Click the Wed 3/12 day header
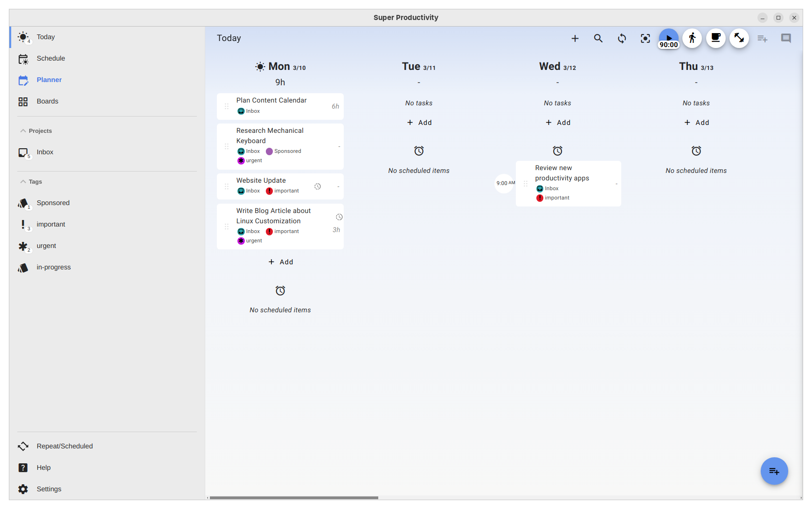This screenshot has width=812, height=509. [557, 67]
